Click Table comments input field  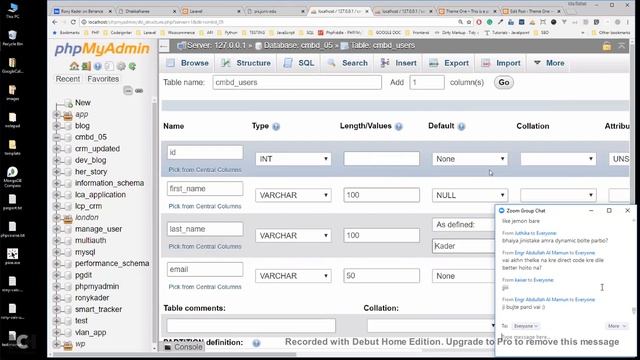(x=251, y=326)
